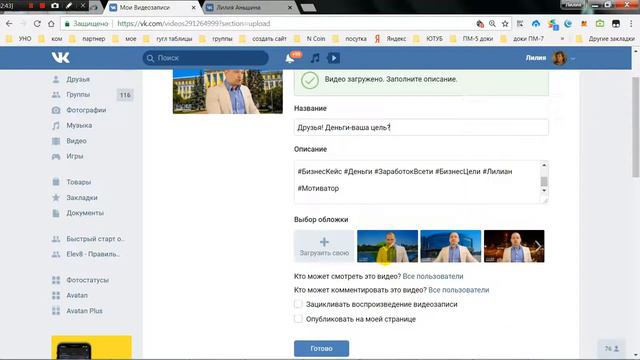Screen dimensions: 640x360
Task: Click the uploaded video preview image
Action: tap(228, 91)
